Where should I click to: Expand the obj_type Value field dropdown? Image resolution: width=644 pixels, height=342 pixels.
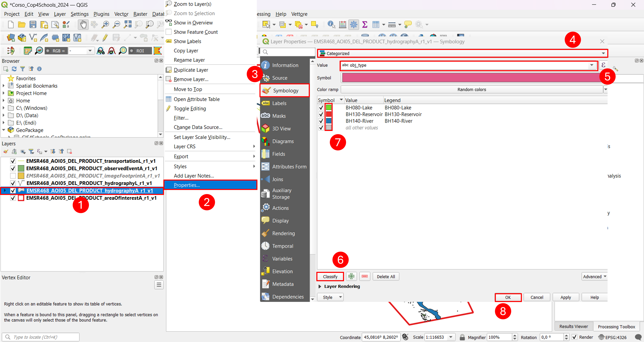click(x=591, y=65)
